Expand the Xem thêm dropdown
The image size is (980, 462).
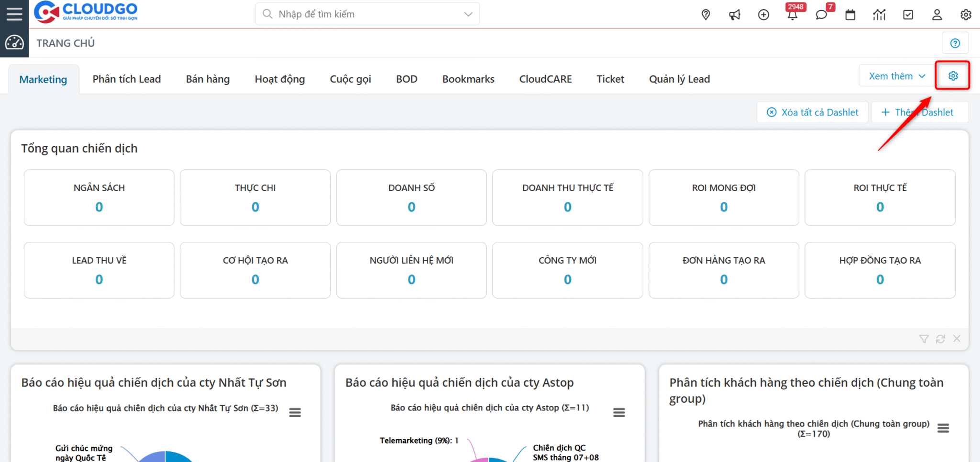[897, 76]
